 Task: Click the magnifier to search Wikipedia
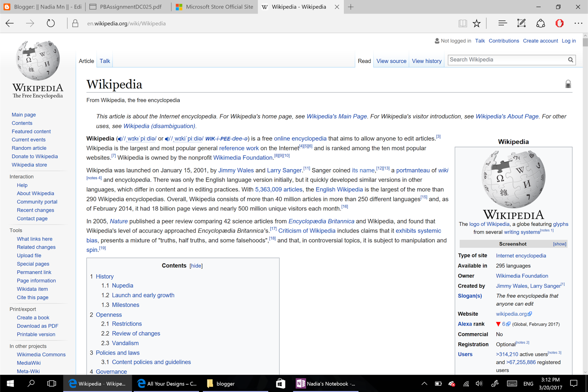click(570, 60)
